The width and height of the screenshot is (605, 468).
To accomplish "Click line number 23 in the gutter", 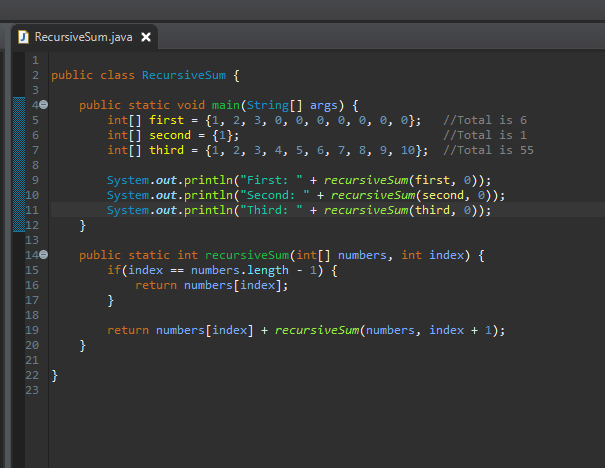I will coord(32,390).
